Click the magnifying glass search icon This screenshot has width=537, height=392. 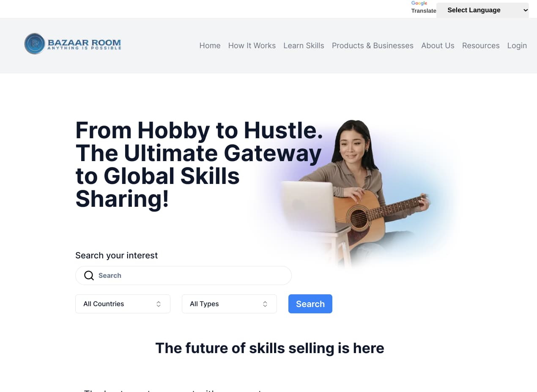click(89, 276)
